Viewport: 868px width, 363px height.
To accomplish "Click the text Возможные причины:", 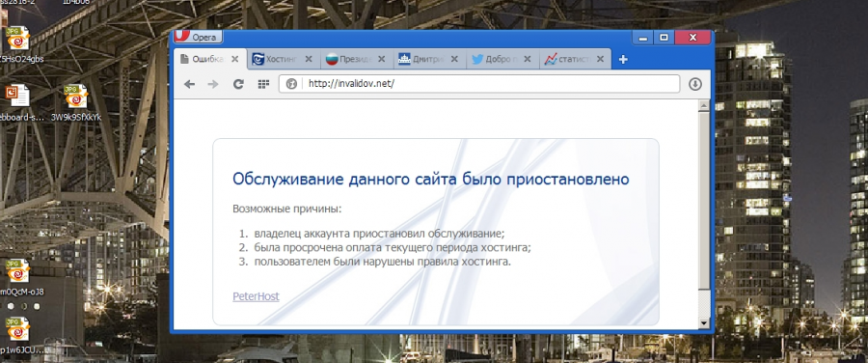I will (287, 209).
